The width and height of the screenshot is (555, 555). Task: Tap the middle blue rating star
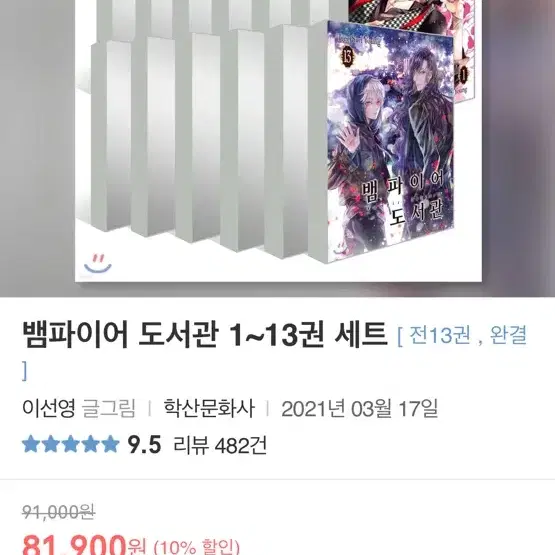70,444
